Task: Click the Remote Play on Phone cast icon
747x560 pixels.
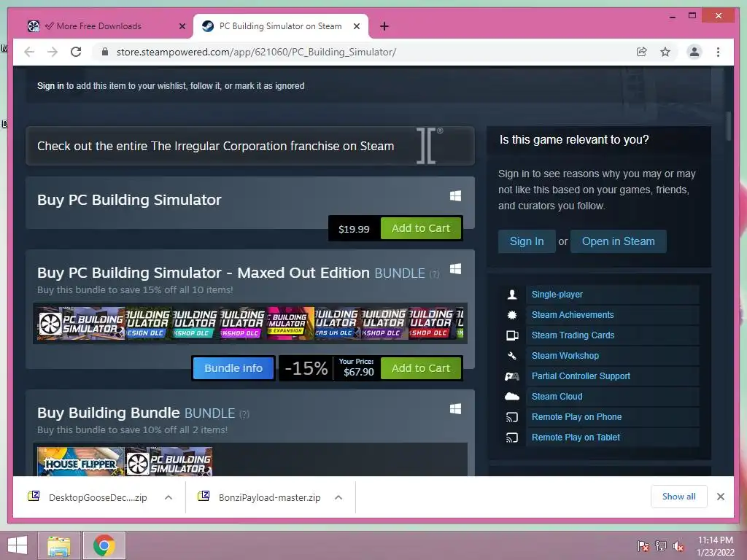Action: (x=512, y=417)
